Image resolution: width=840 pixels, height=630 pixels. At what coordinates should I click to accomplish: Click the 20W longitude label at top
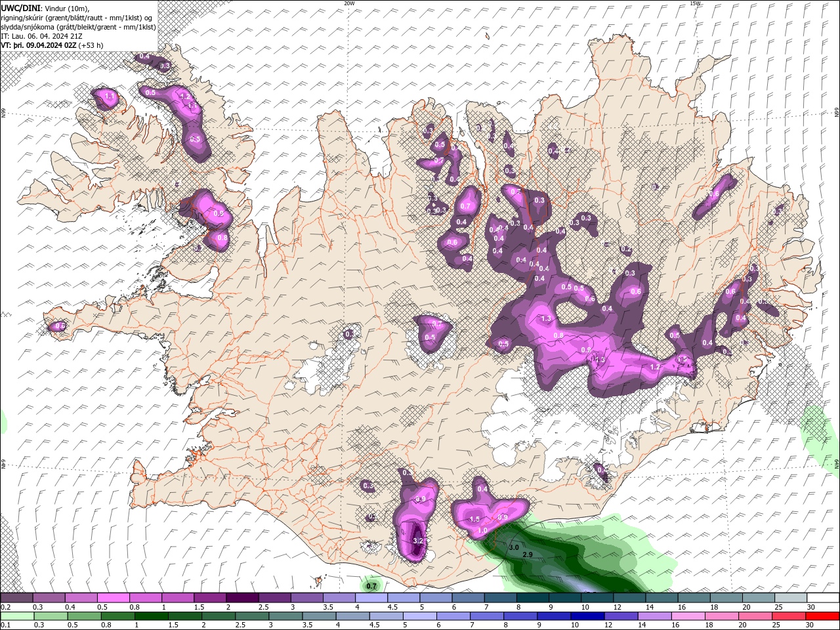click(349, 3)
